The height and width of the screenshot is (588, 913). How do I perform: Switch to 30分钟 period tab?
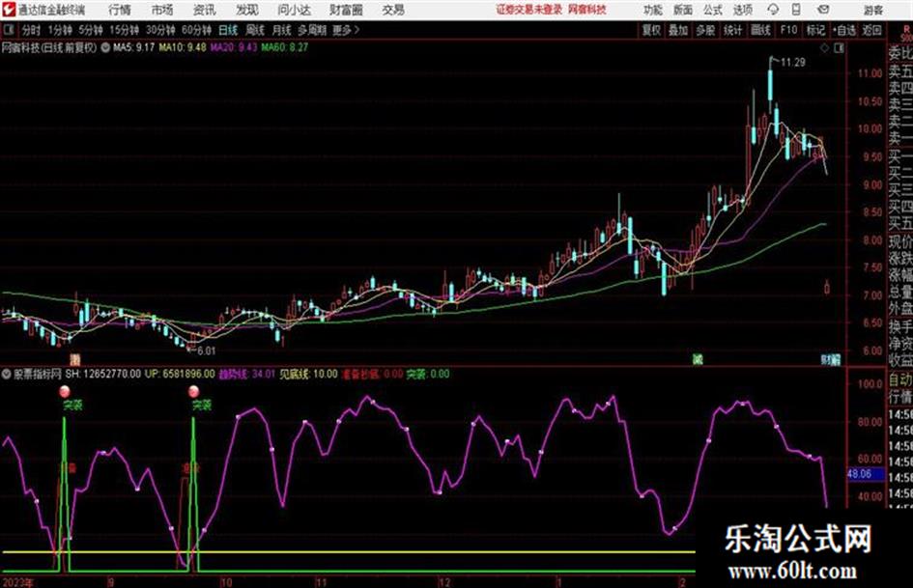pos(160,30)
